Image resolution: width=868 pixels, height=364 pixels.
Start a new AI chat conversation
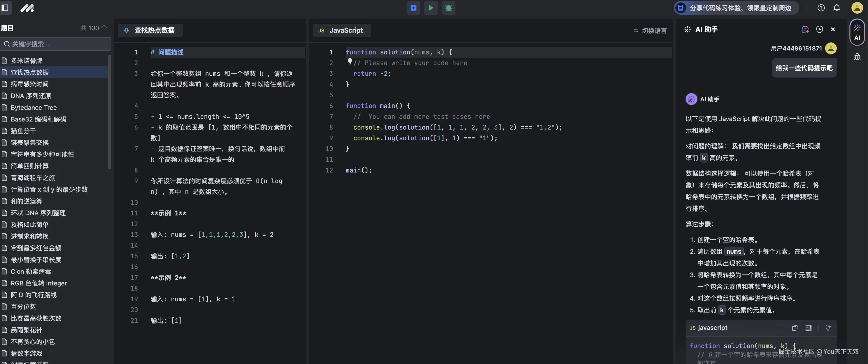pyautogui.click(x=805, y=30)
